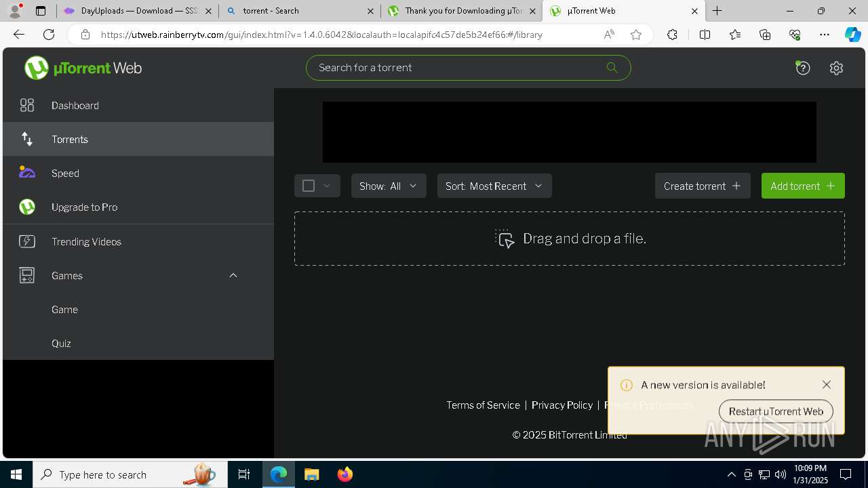Open the volume icon in system tray

point(781,474)
